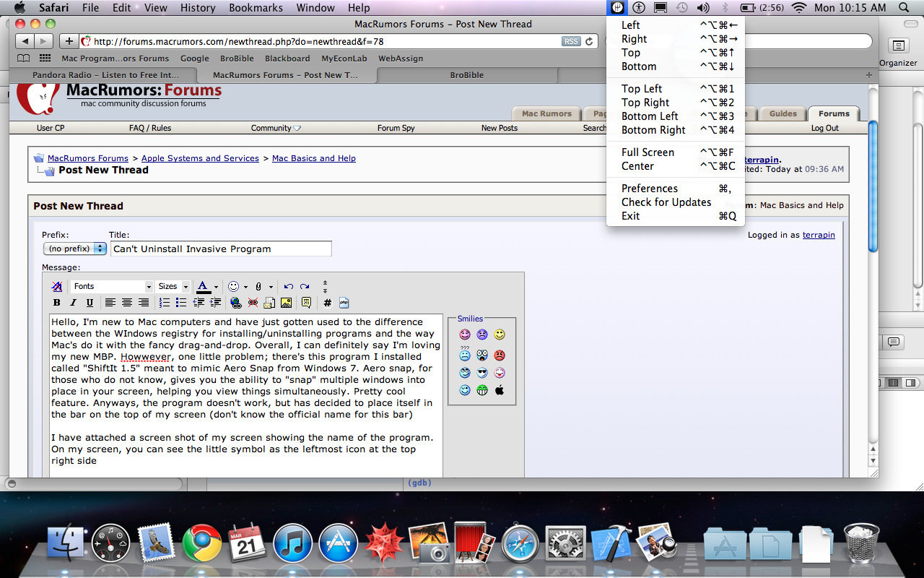Align message text right
The height and width of the screenshot is (578, 924).
pos(144,303)
